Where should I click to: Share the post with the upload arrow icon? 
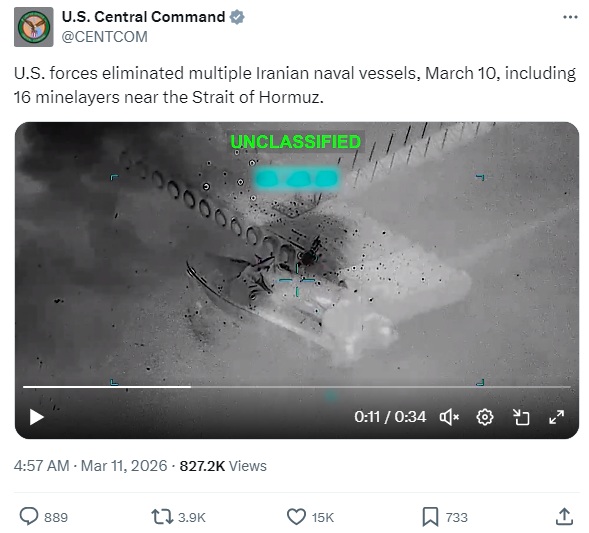(x=564, y=517)
